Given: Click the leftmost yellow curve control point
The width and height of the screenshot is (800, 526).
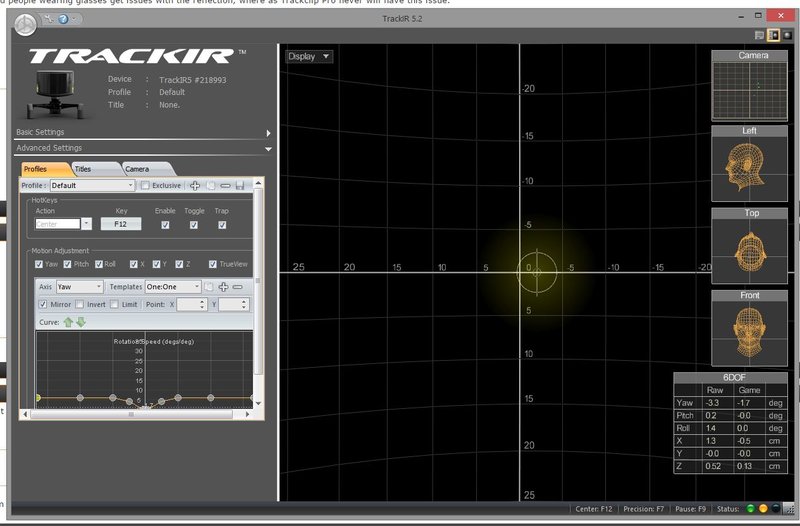Looking at the screenshot, I should (38, 397).
